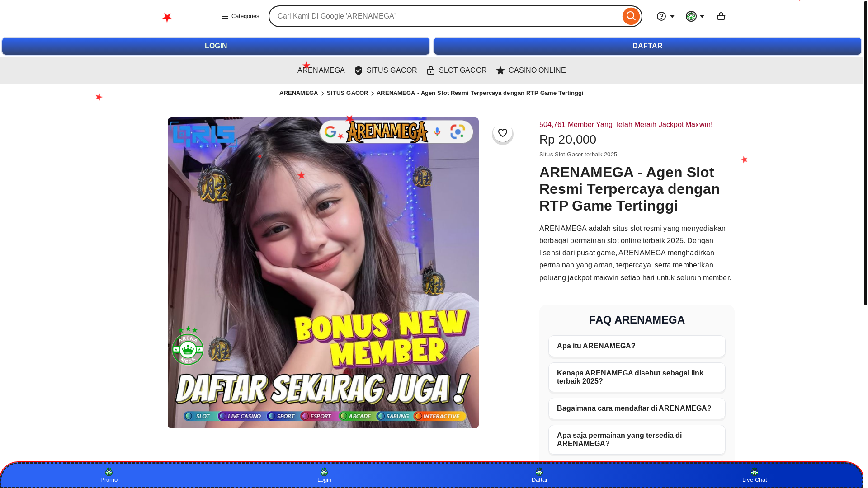The image size is (868, 488).
Task: Toggle the heart favorite button
Action: coord(503,133)
